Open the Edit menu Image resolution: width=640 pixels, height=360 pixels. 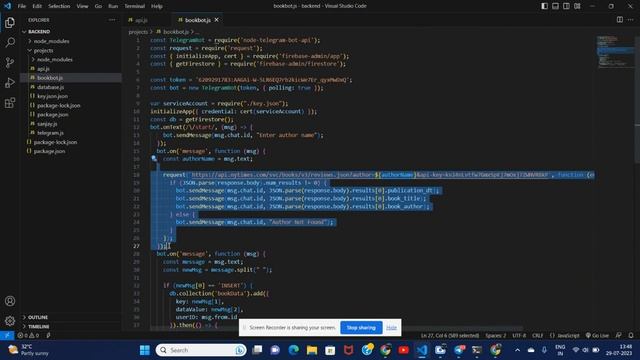pyautogui.click(x=37, y=6)
